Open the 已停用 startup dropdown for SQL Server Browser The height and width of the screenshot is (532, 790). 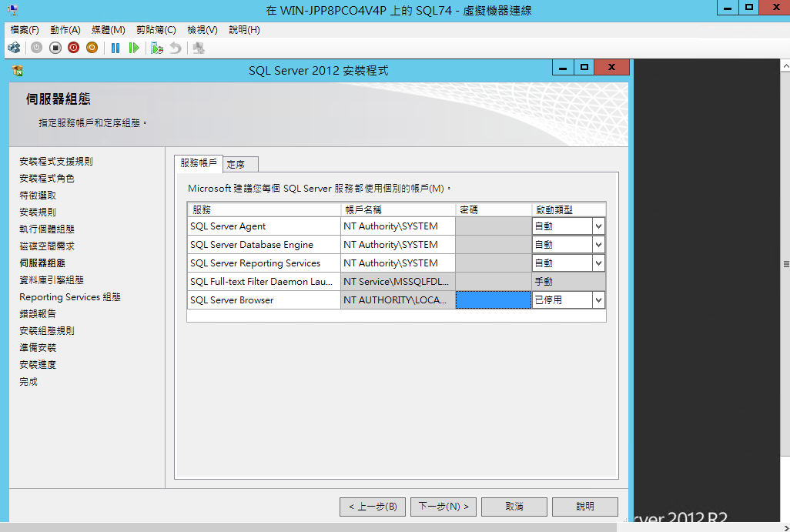pos(598,300)
